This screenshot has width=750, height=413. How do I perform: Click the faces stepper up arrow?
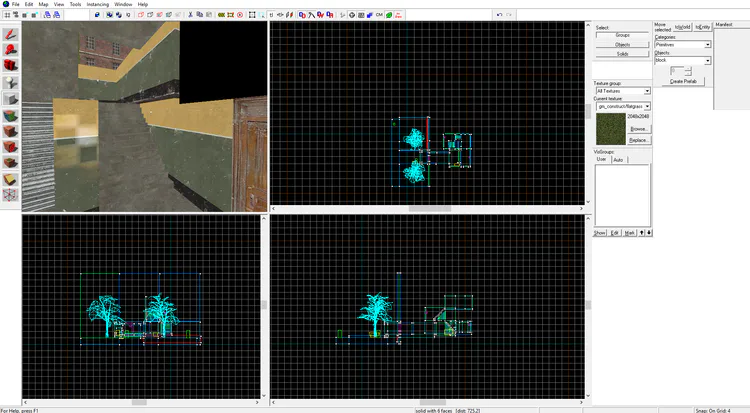click(x=688, y=68)
